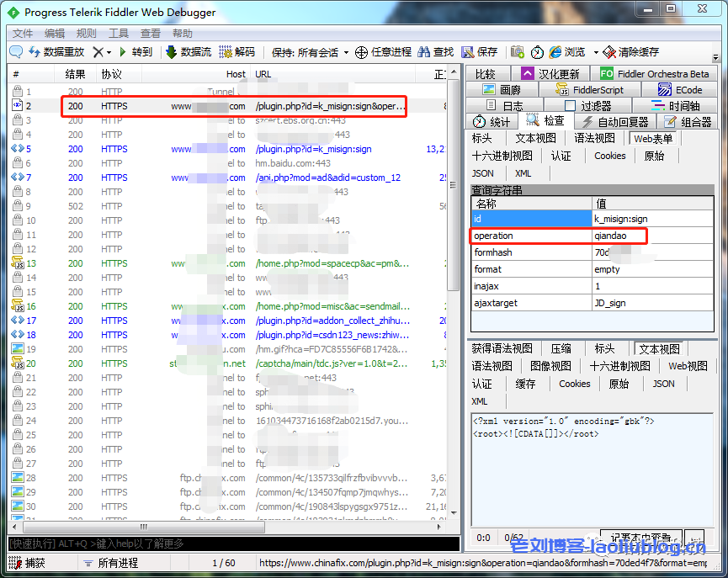The image size is (728, 578).
Task: Click the QuickExec command input box
Action: click(227, 544)
